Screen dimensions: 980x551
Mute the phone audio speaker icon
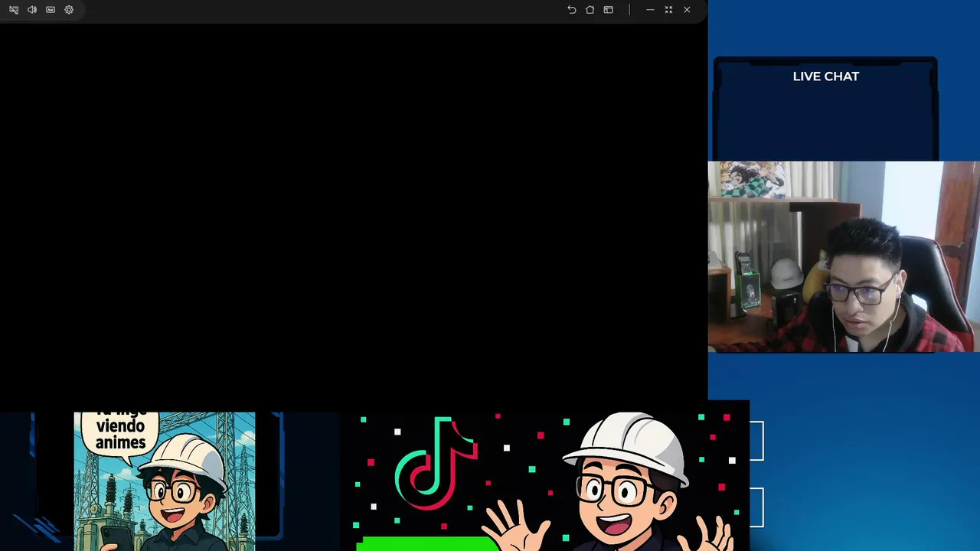pos(32,10)
